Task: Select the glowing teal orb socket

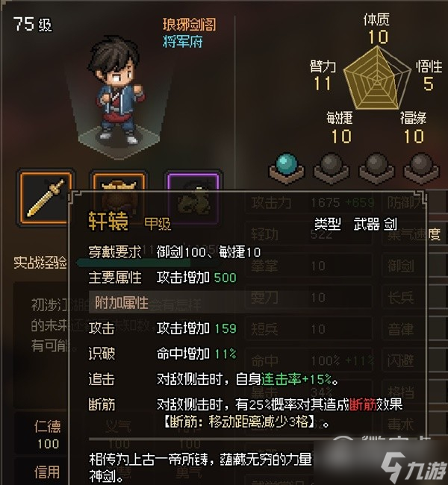Action: click(x=287, y=169)
